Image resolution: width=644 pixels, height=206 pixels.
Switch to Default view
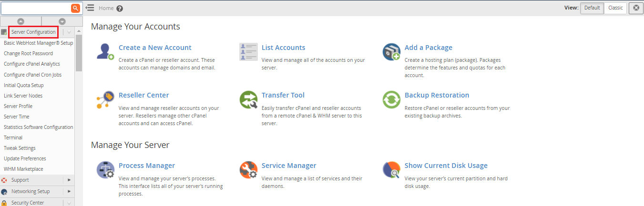tap(592, 8)
